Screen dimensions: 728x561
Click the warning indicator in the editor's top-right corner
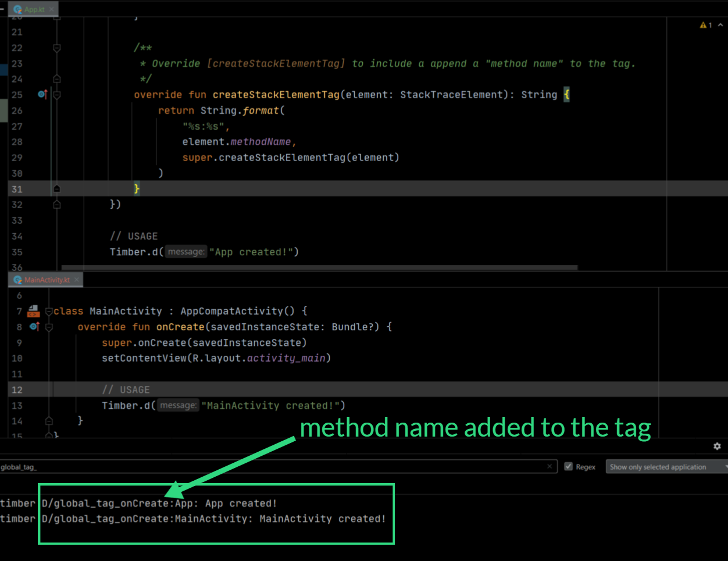tap(705, 25)
